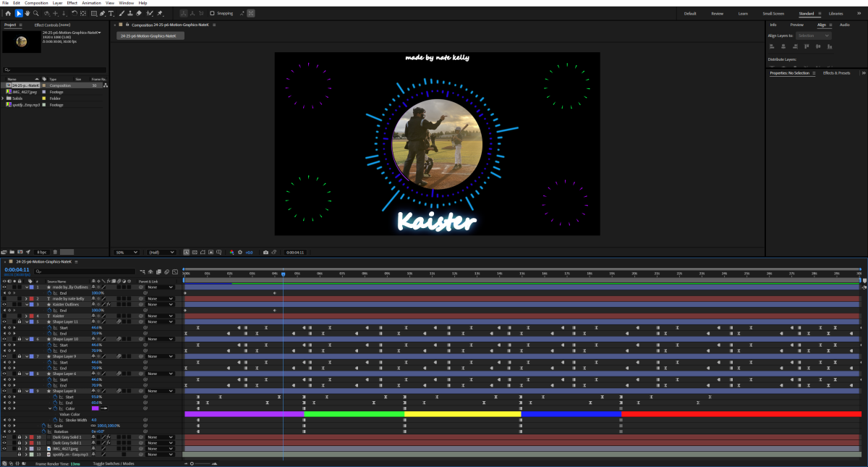The width and height of the screenshot is (868, 467).
Task: Select the Zoom magnifier tool
Action: (36, 13)
